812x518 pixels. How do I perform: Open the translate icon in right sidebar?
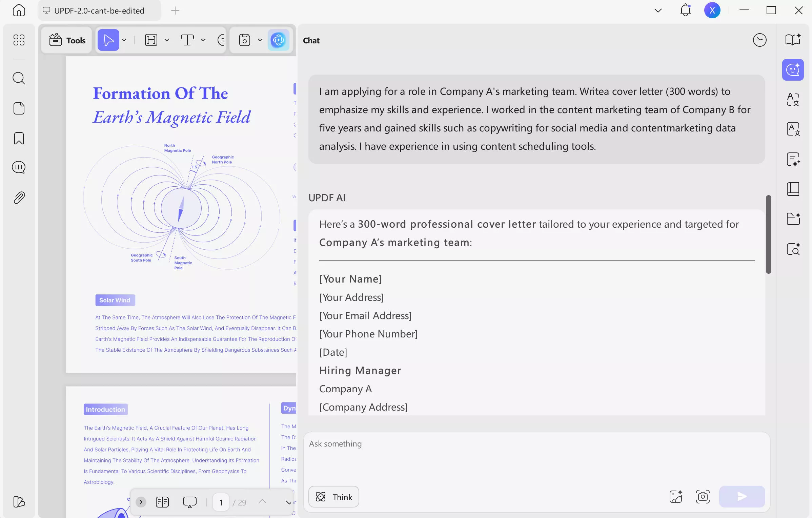coord(793,99)
